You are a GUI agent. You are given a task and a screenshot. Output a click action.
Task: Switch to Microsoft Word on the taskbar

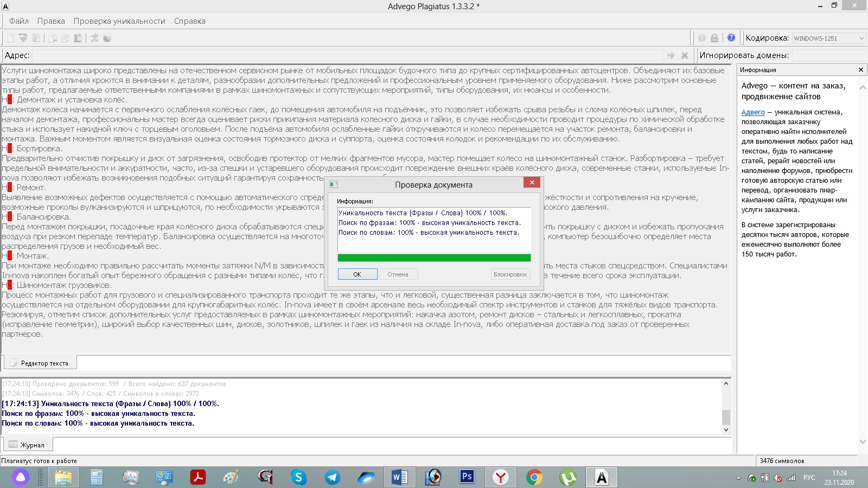[400, 477]
